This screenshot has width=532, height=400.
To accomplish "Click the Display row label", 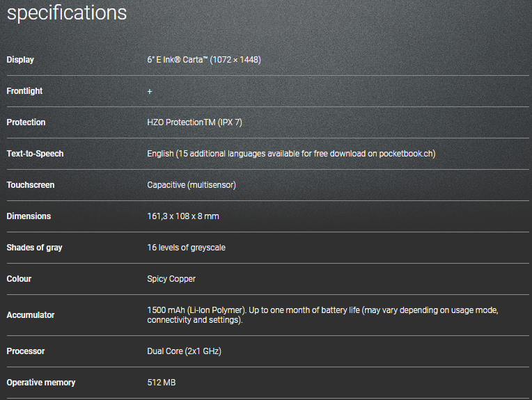I will 20,60.
